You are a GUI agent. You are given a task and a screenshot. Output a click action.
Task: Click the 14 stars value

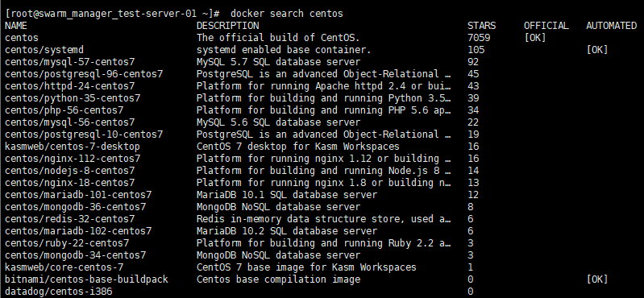coord(473,171)
